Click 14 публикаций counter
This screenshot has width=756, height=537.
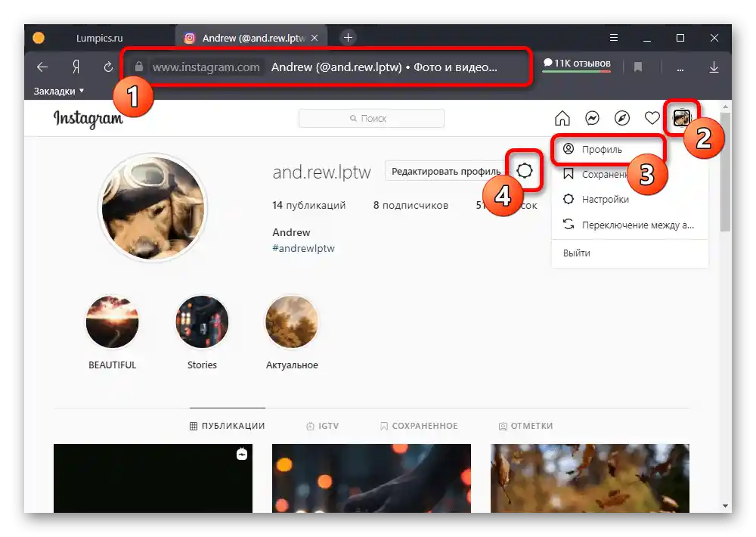pyautogui.click(x=308, y=205)
